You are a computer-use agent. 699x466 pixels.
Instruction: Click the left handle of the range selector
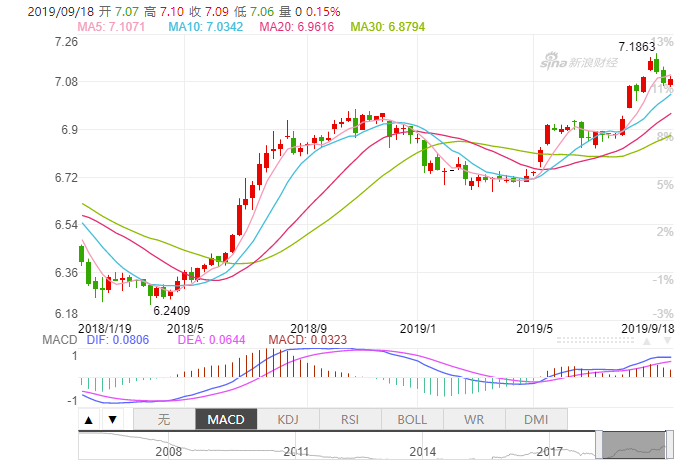(x=600, y=442)
